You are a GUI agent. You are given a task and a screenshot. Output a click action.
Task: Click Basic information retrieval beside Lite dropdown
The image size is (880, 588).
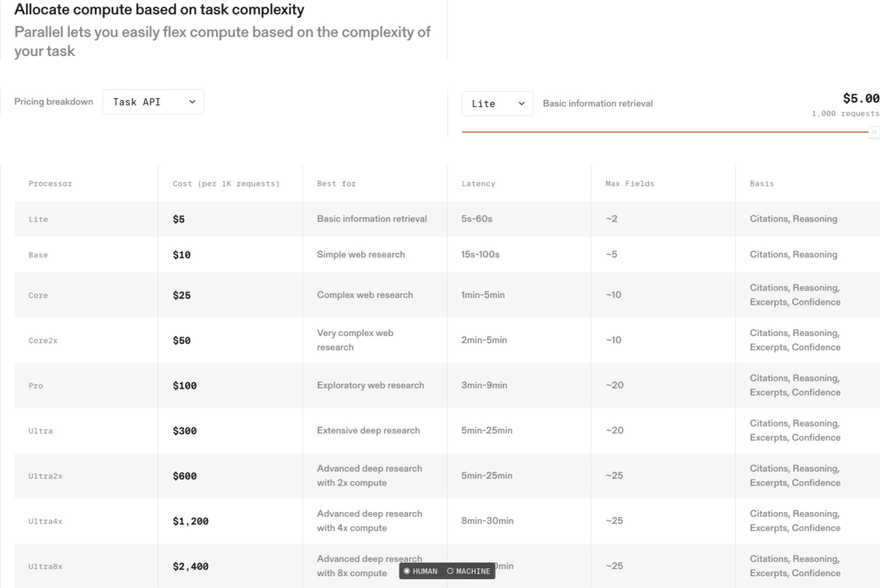(598, 103)
